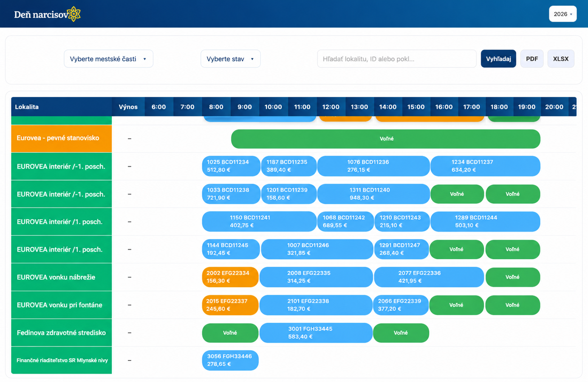Open the Vyberte stav dropdown
Screen dimensions: 588x382
[x=231, y=59]
